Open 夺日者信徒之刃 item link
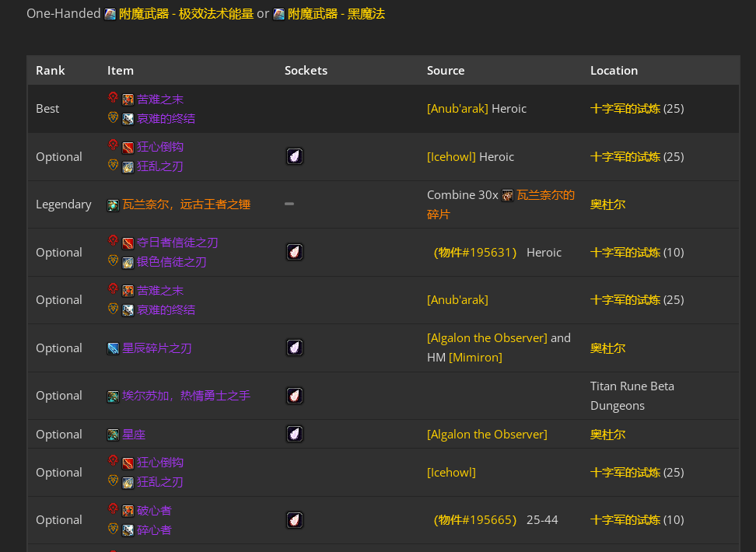Viewport: 756px width, 552px height. point(177,243)
